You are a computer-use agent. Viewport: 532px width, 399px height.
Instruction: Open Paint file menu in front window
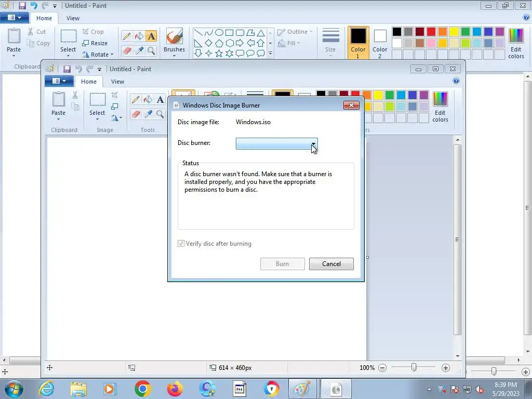pyautogui.click(x=59, y=81)
